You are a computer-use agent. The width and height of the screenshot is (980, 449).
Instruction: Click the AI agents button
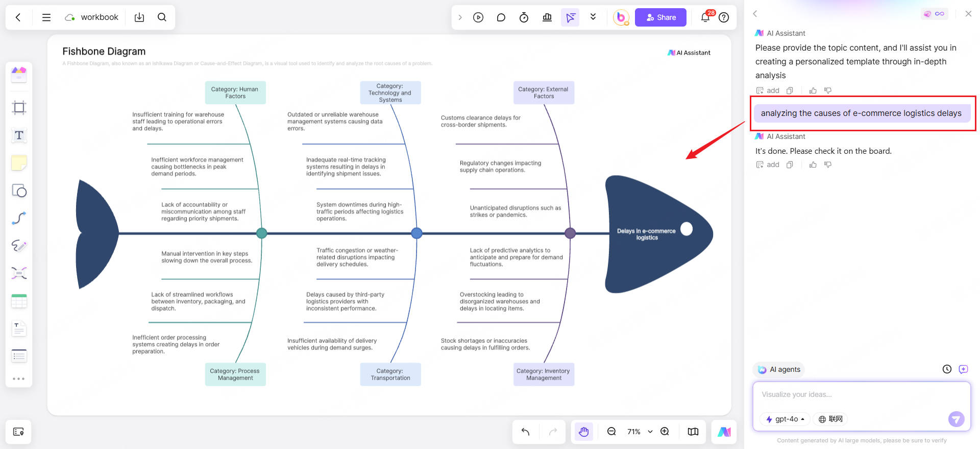(x=779, y=369)
